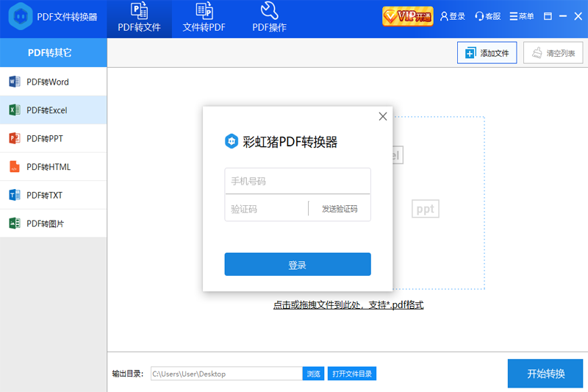Click the 验证码 input field

[267, 209]
